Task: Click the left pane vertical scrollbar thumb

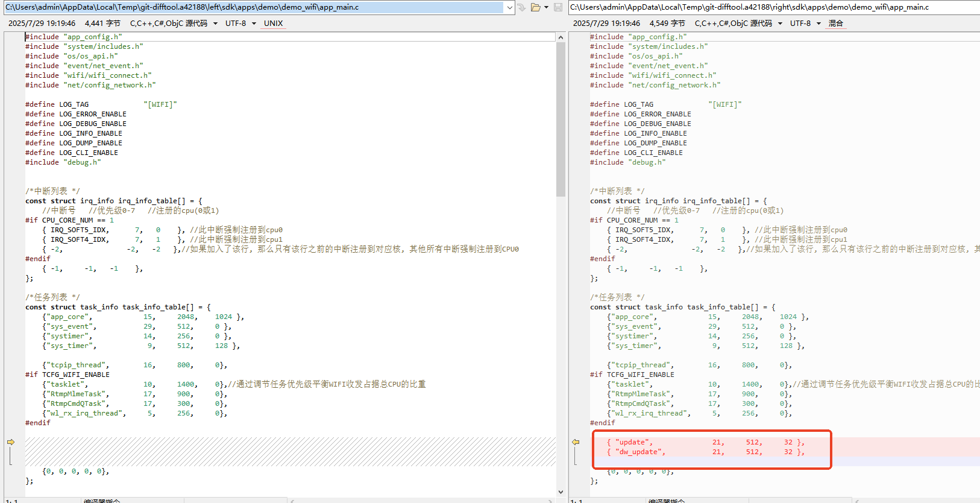Action: [x=561, y=119]
